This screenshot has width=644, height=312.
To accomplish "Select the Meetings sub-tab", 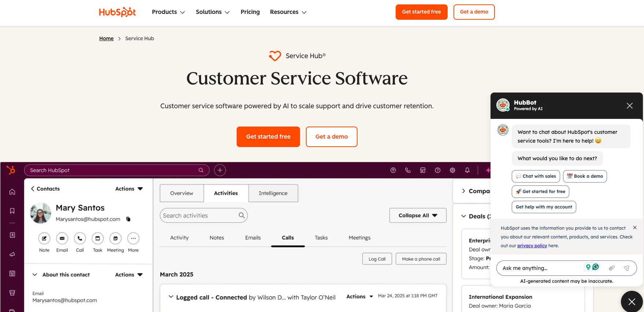I will click(x=360, y=238).
